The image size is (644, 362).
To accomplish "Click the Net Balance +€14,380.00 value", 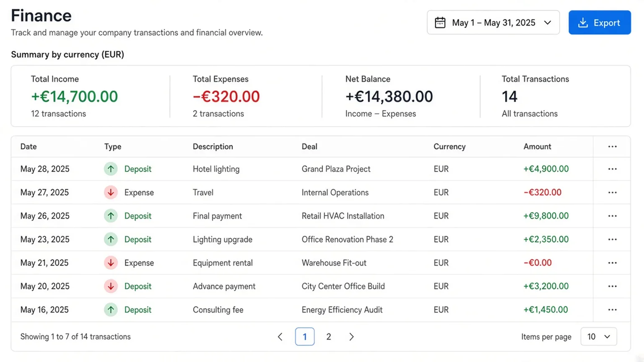I will click(389, 97).
